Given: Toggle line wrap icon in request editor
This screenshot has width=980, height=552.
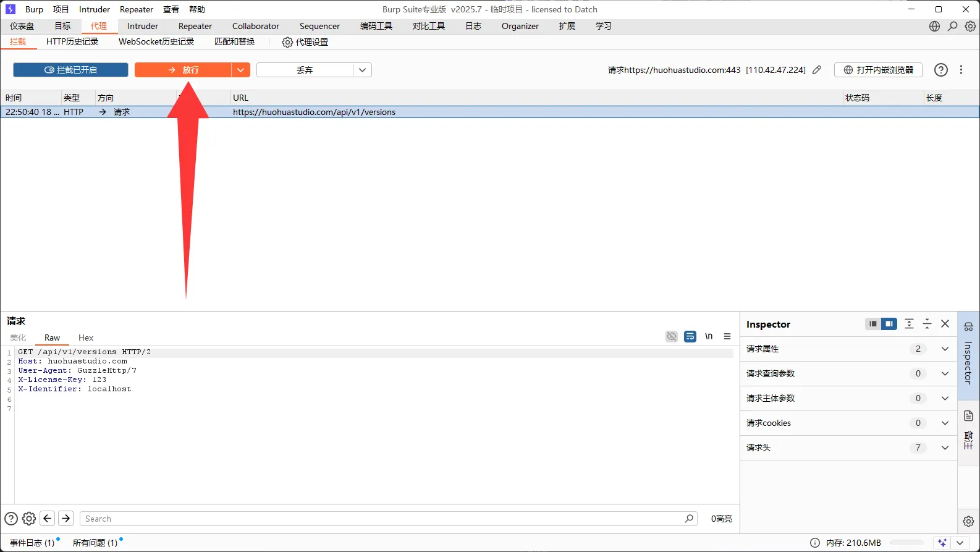Looking at the screenshot, I should click(x=690, y=336).
